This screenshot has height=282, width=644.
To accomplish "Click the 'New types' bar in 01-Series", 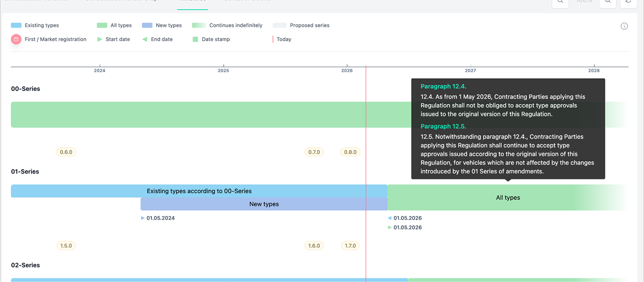I will [x=264, y=204].
